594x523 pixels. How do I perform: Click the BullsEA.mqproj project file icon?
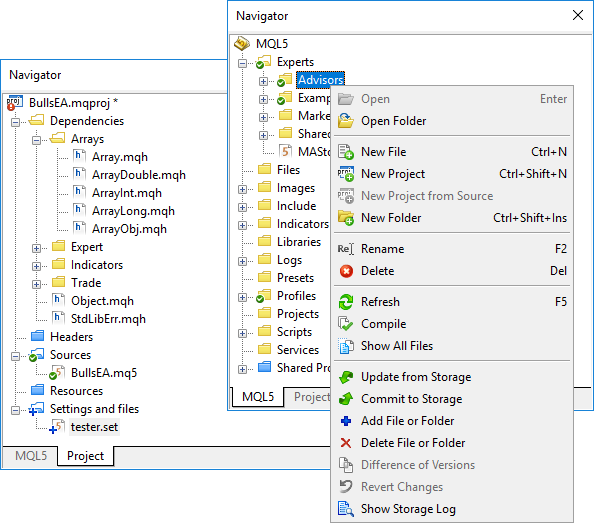(x=15, y=103)
